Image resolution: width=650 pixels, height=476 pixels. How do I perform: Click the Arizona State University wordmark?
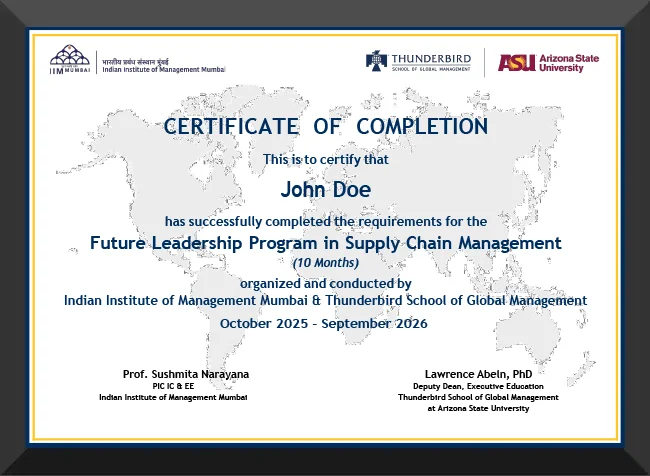click(x=568, y=63)
